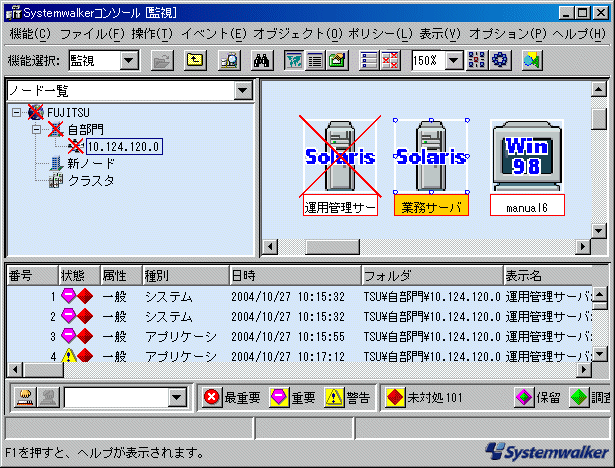The height and width of the screenshot is (468, 615).
Task: Click the open folder toolbar icon
Action: (x=162, y=60)
